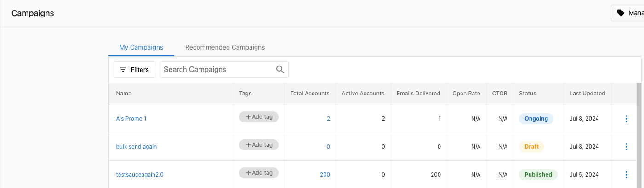This screenshot has width=644, height=188.
Task: View total accounts 200 for testsauceagain2.0
Action: [x=325, y=175]
